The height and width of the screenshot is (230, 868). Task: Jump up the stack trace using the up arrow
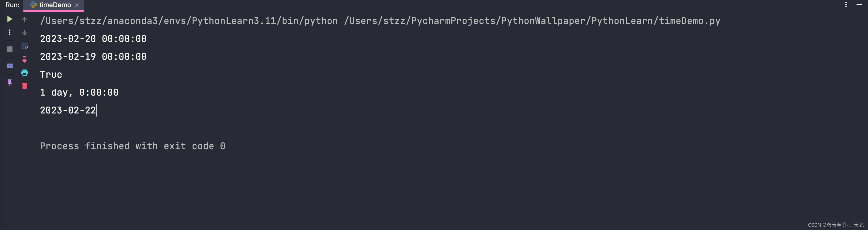tap(25, 19)
